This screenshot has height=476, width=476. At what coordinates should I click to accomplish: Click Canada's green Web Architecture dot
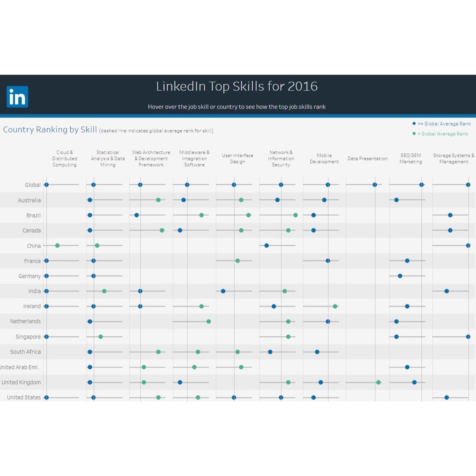(x=162, y=230)
